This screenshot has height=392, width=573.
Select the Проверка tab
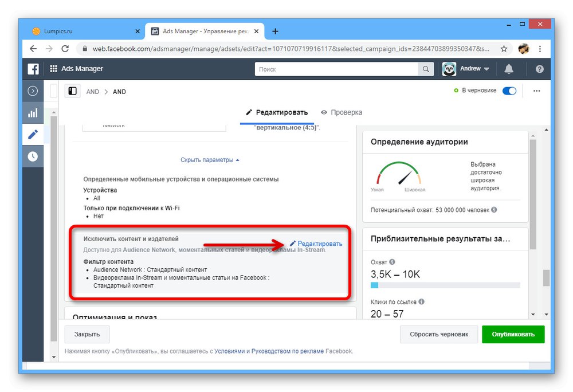(342, 112)
